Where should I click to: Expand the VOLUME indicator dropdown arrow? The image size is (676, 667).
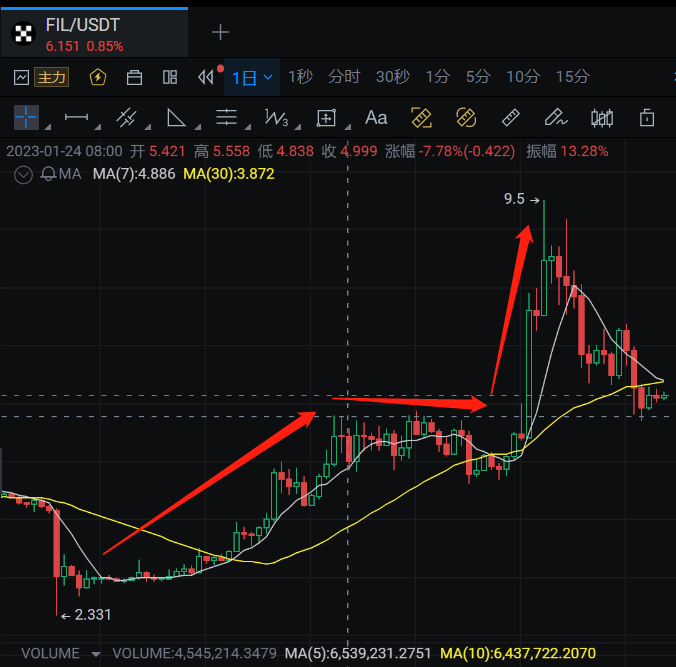pos(96,654)
